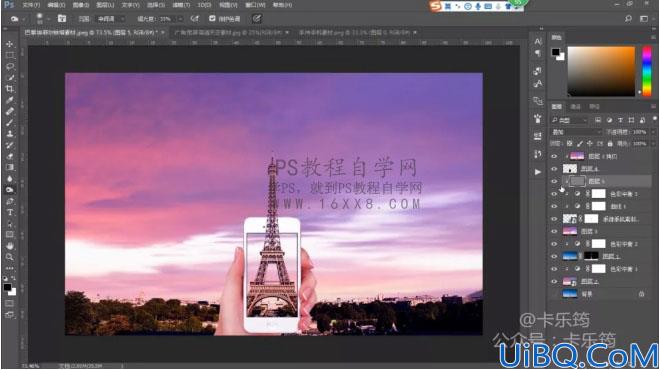Viewport: 659px width, 370px height.
Task: Select the 背景 layer thumbnail
Action: [x=569, y=294]
